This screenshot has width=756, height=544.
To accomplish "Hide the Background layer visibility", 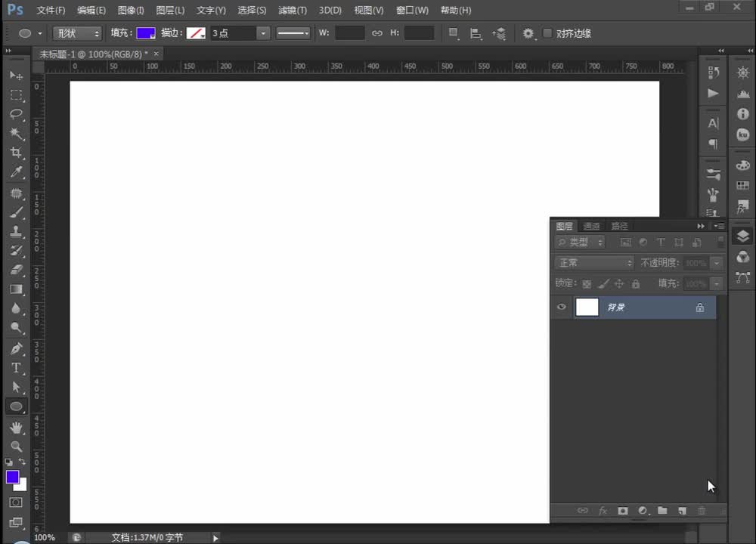I will coord(561,307).
